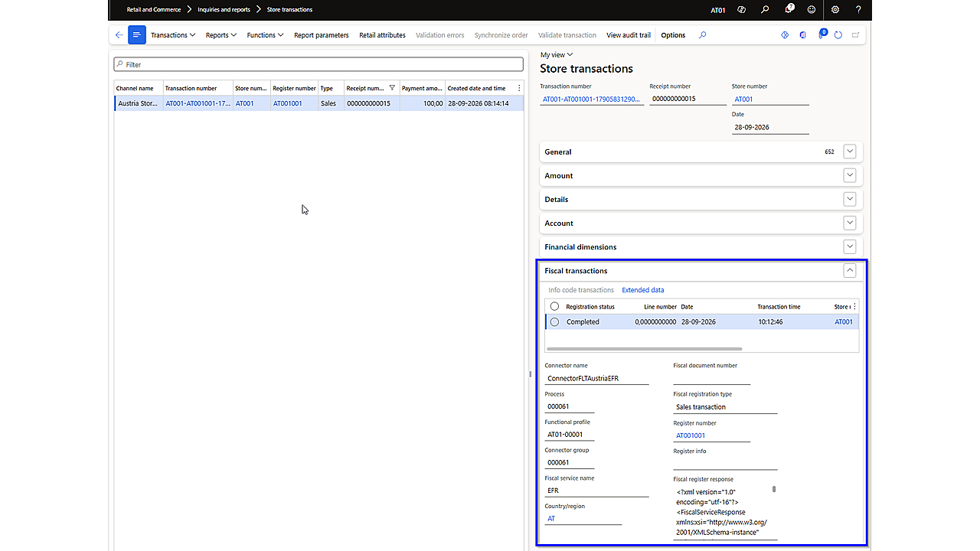Open Register number AT001001 link in fiscal details
This screenshot has height=551, width=980.
click(691, 435)
